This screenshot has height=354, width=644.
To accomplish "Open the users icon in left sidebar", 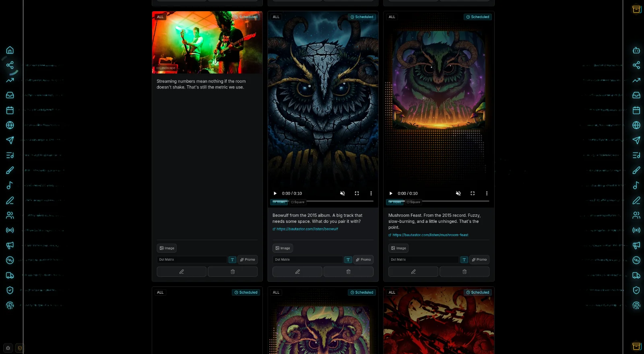I will [x=10, y=215].
